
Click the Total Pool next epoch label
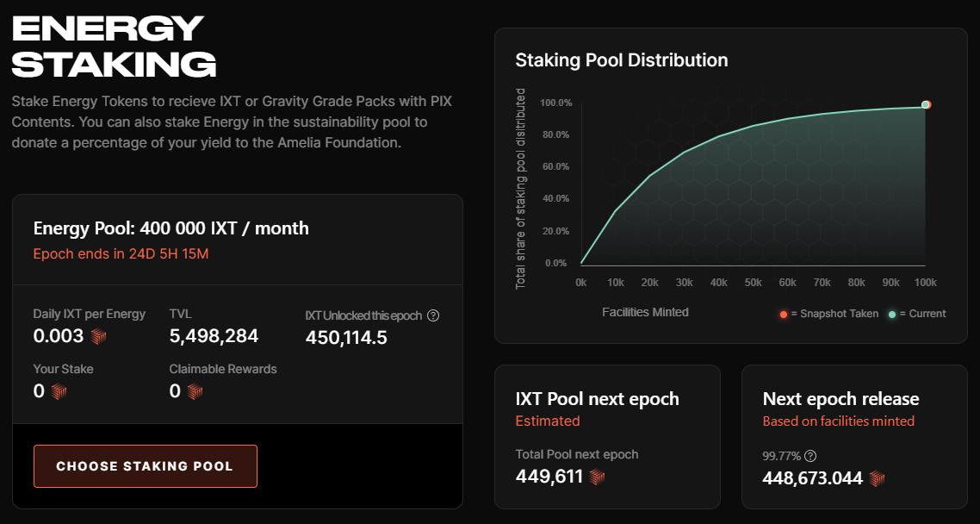pos(577,454)
